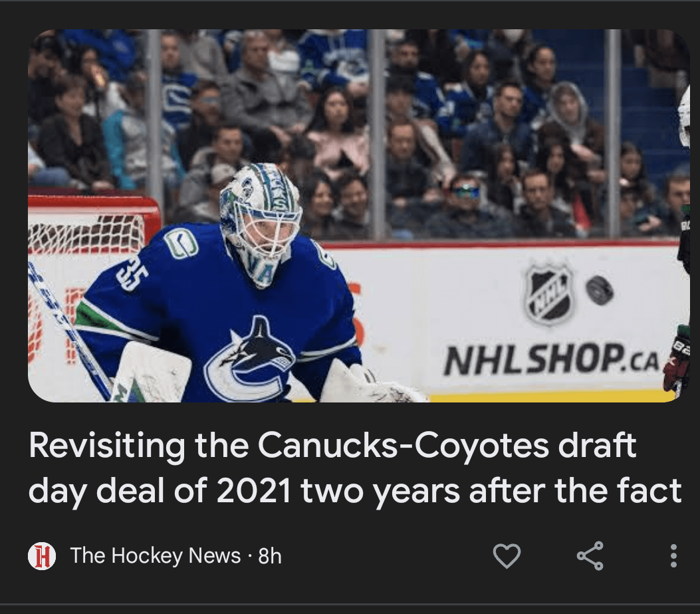The height and width of the screenshot is (614, 700).
Task: Click the small Canucks shoulder patch logo
Action: [181, 243]
